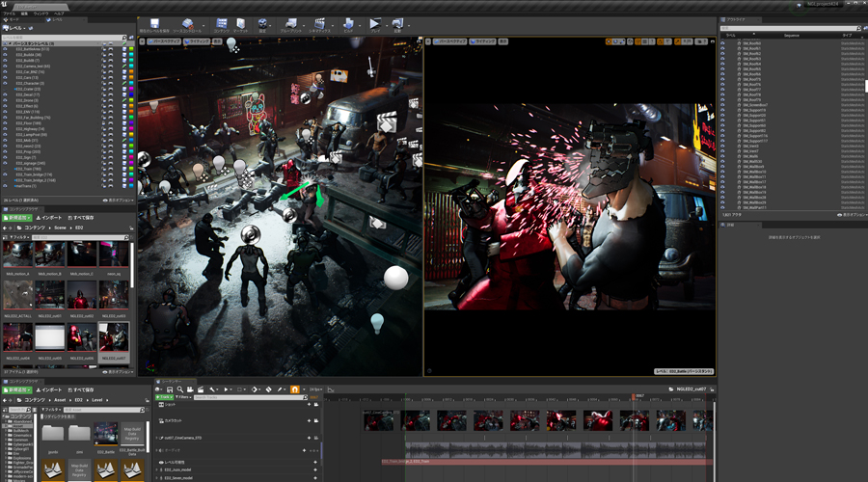This screenshot has height=482, width=868.
Task: Open Source Control toolbar icon
Action: click(188, 23)
